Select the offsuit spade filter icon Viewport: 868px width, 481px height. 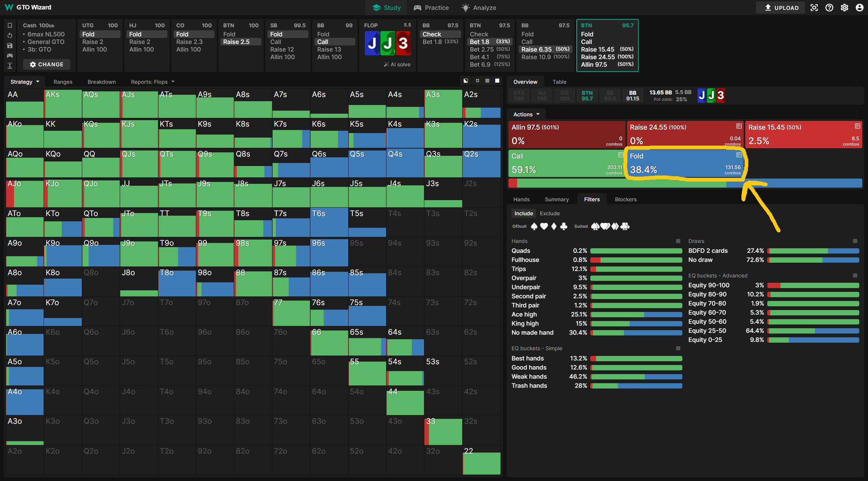coord(534,226)
